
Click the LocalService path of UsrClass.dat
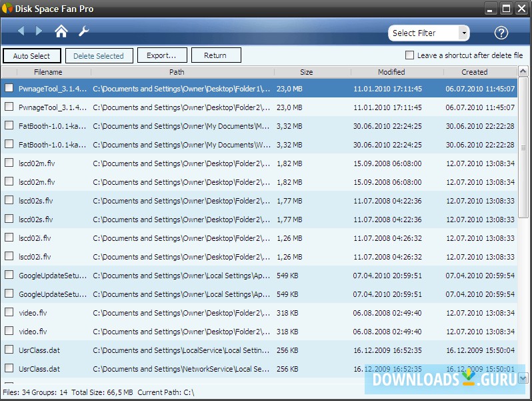click(181, 350)
